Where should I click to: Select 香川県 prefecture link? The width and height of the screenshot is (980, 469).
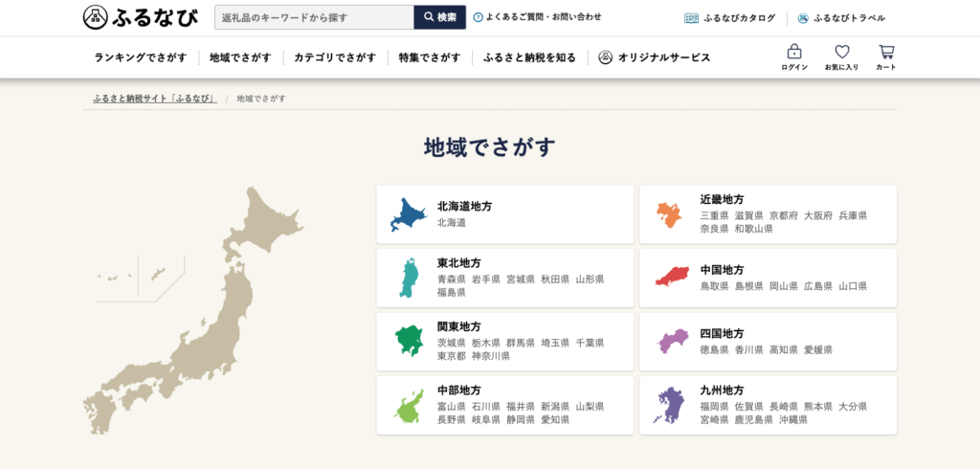[x=748, y=350]
